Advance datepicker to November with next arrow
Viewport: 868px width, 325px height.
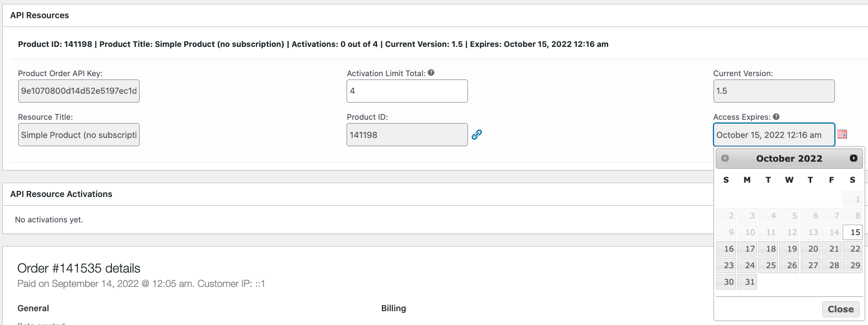(x=853, y=158)
